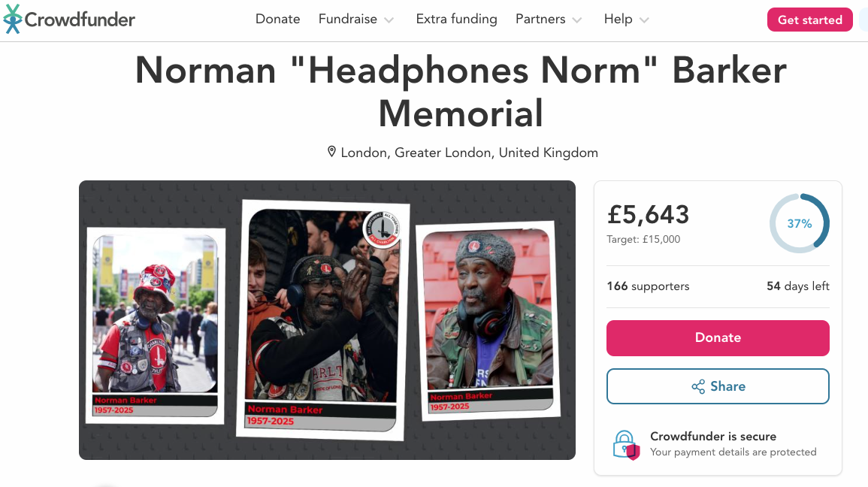
Task: Expand the Partners dropdown chevron
Action: [577, 20]
